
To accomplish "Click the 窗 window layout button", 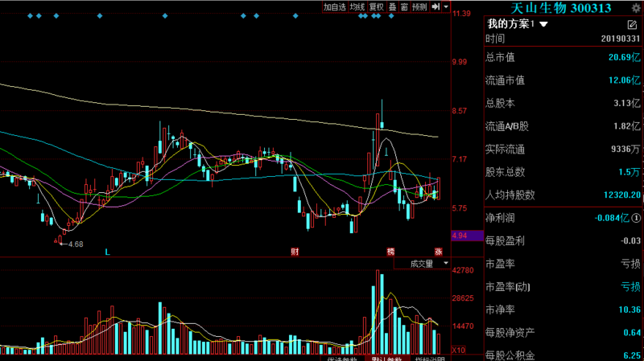I will click(405, 7).
